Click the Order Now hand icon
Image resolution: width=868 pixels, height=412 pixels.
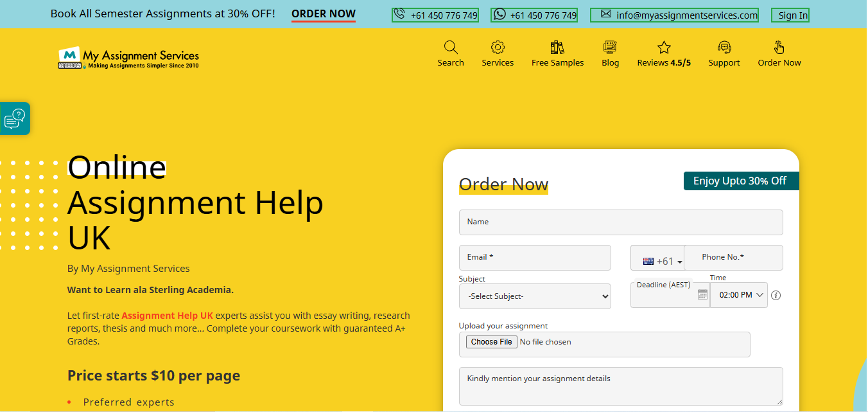(x=779, y=46)
